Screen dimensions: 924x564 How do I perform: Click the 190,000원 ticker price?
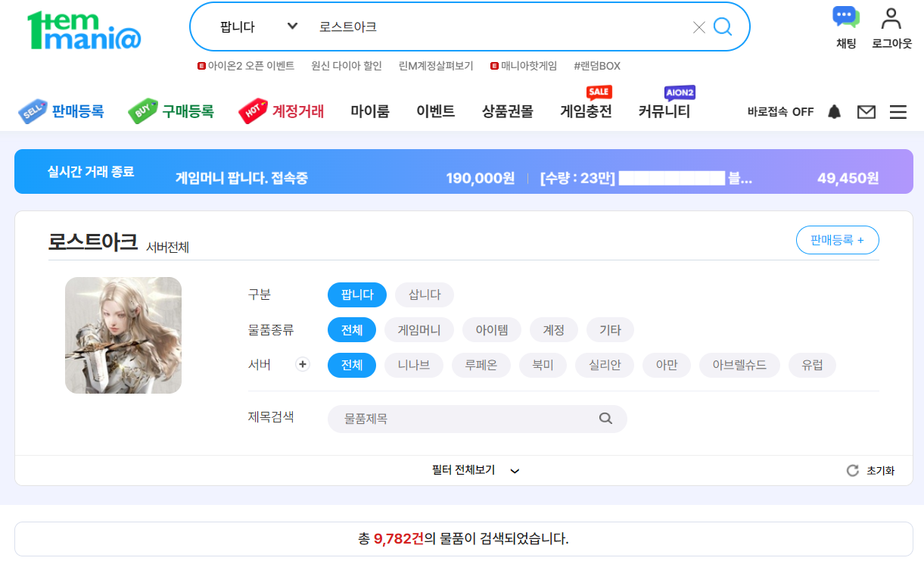tap(481, 179)
